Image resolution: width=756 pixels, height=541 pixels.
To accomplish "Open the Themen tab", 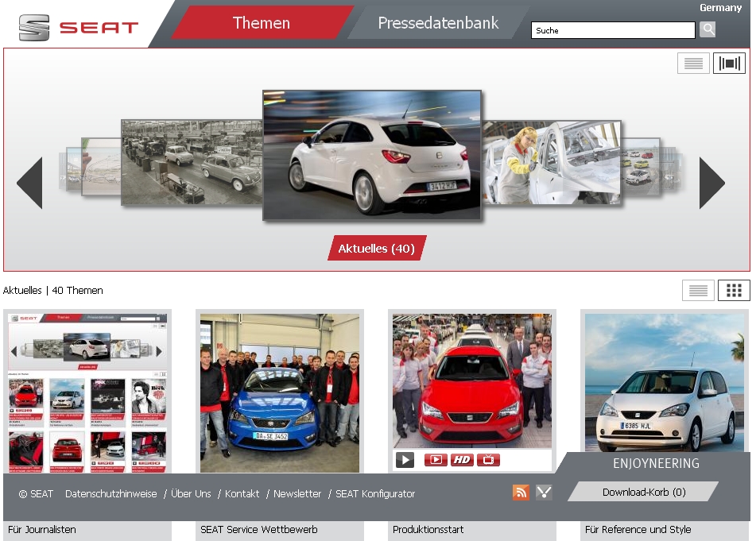I will [x=262, y=23].
